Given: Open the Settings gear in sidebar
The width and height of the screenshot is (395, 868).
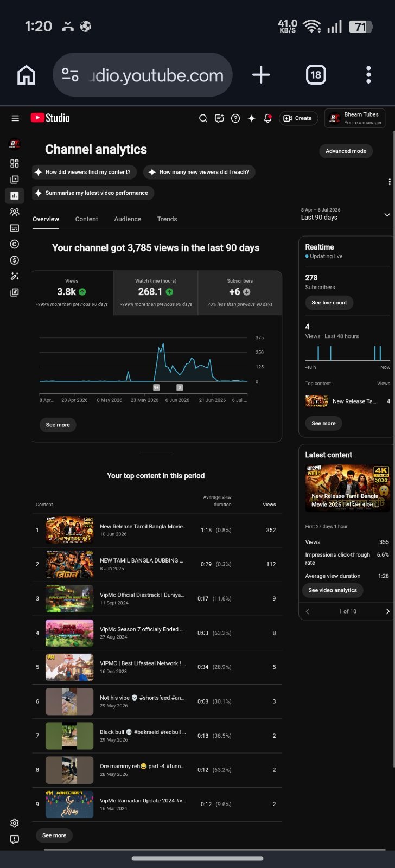Looking at the screenshot, I should 15,823.
